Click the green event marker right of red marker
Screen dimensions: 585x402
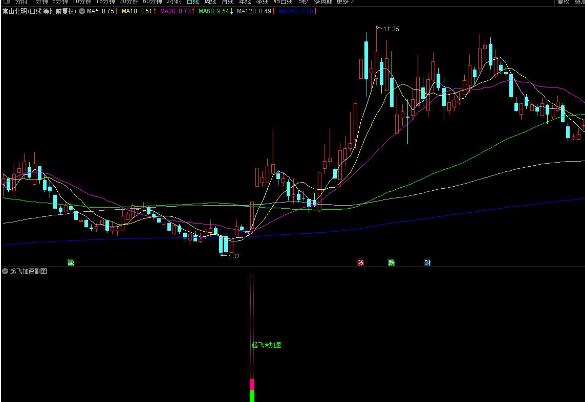click(391, 263)
